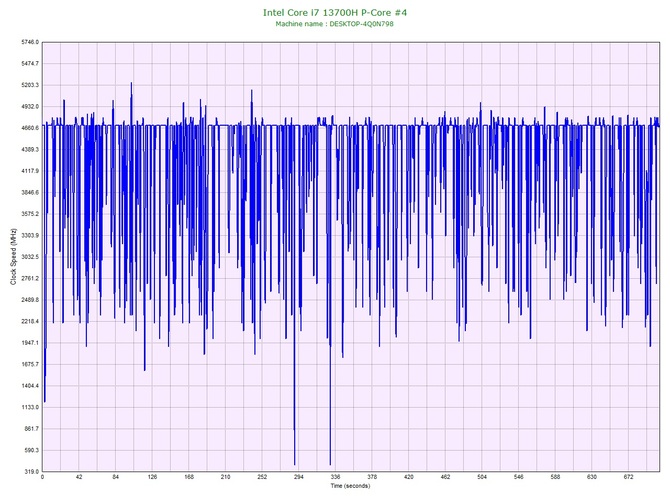Click the y-axis value 590.3
670x503 pixels.
coord(31,450)
